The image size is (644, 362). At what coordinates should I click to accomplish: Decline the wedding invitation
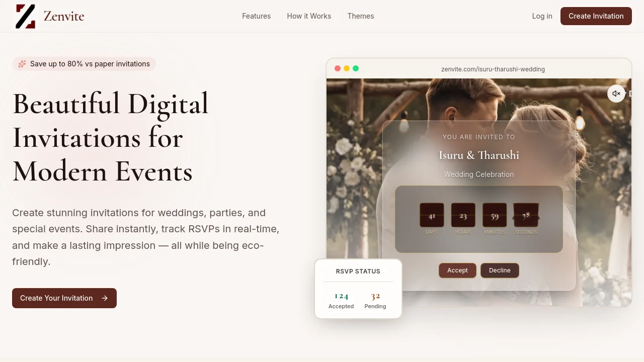click(500, 270)
